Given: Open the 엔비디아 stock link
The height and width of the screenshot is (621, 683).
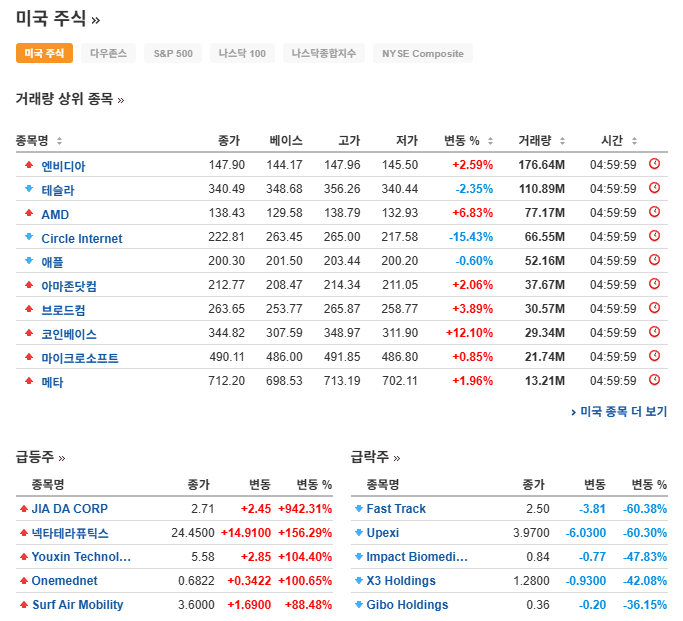Looking at the screenshot, I should coord(63,166).
